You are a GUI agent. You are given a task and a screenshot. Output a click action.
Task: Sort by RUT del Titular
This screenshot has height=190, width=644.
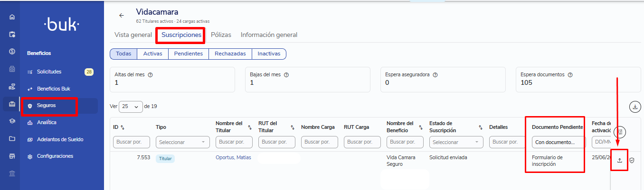(293, 127)
